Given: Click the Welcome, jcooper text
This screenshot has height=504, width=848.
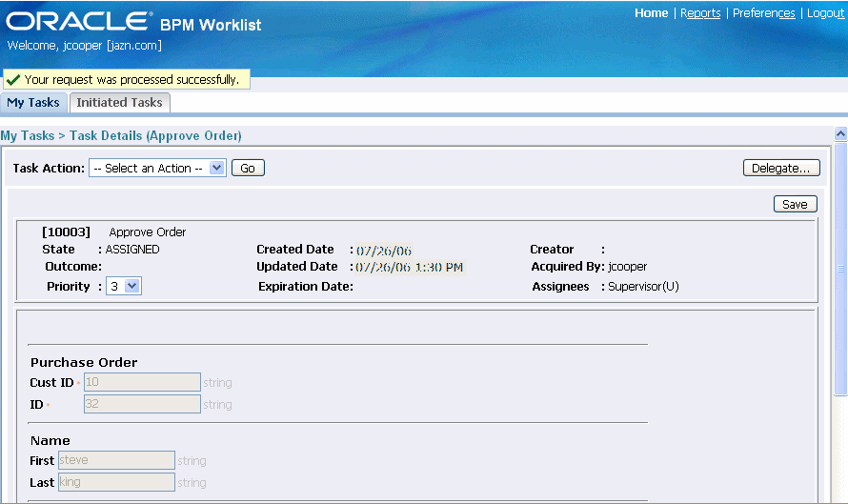Looking at the screenshot, I should click(x=85, y=46).
